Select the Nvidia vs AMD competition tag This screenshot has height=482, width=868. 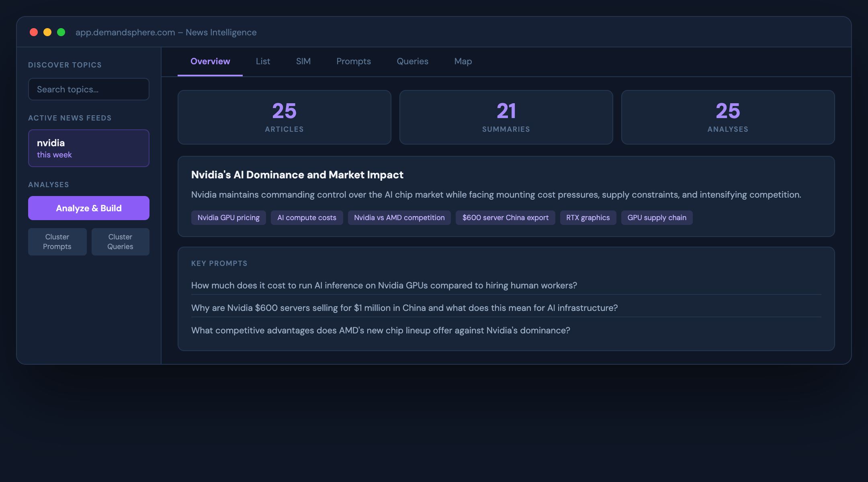click(399, 217)
